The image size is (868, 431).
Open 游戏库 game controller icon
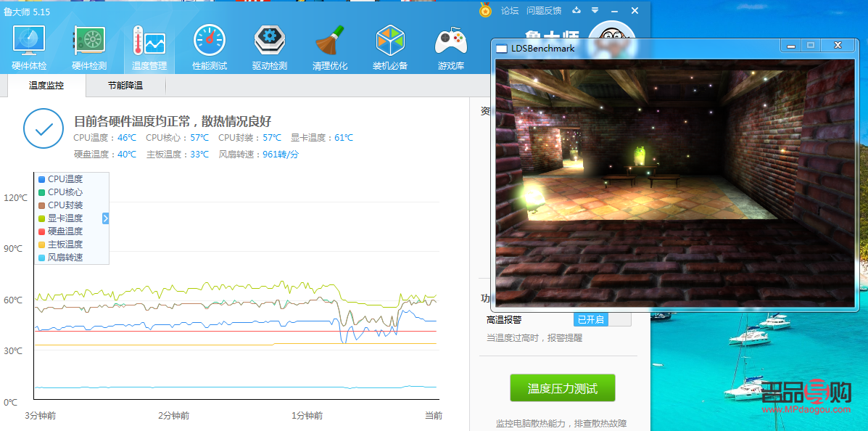coord(450,45)
